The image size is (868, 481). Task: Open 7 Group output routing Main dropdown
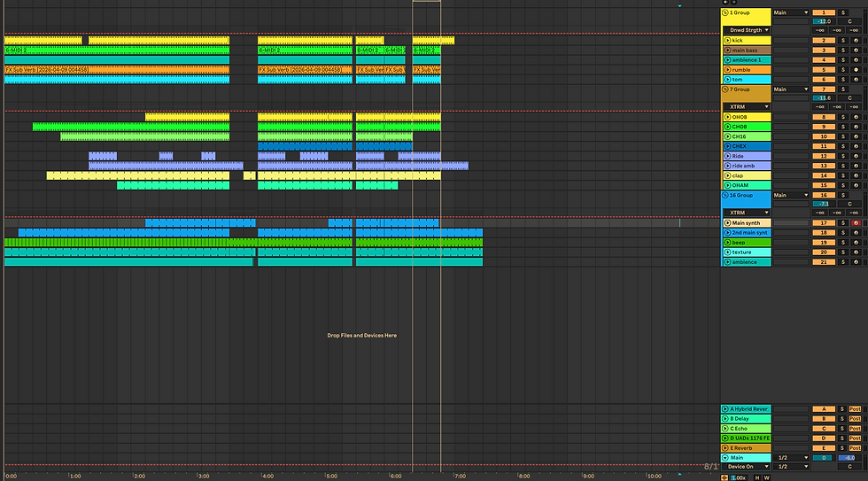(x=791, y=89)
